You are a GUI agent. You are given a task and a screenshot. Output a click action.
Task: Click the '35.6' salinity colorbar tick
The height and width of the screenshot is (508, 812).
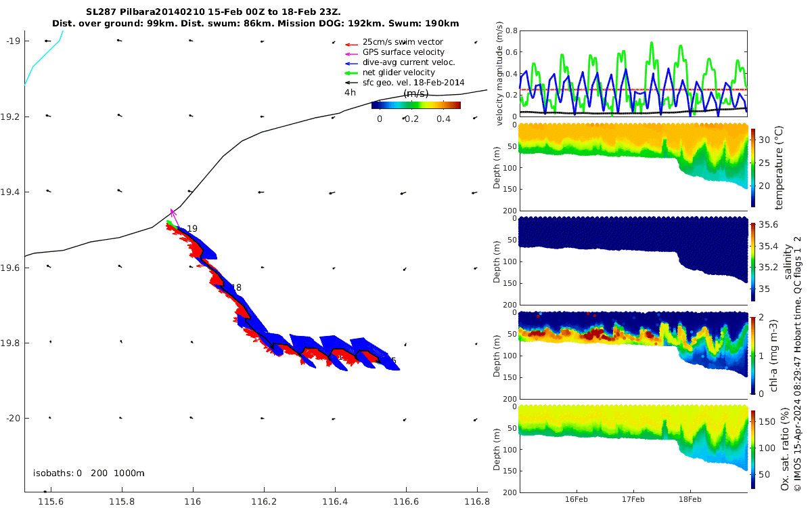(769, 224)
